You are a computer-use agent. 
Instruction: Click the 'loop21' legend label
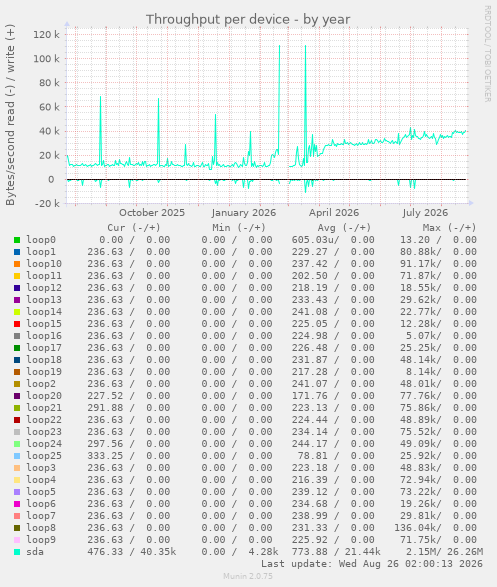click(44, 408)
